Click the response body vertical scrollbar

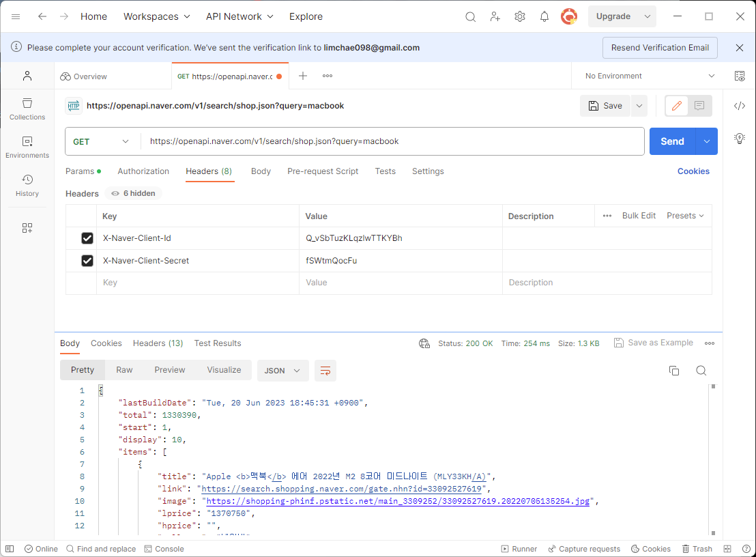[x=713, y=459]
